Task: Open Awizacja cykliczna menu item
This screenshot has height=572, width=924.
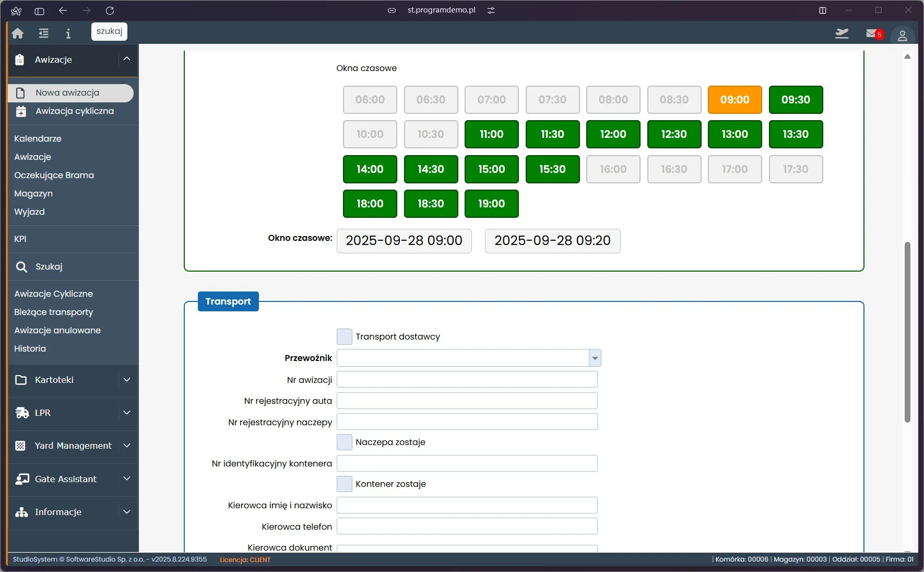Action: pos(74,111)
